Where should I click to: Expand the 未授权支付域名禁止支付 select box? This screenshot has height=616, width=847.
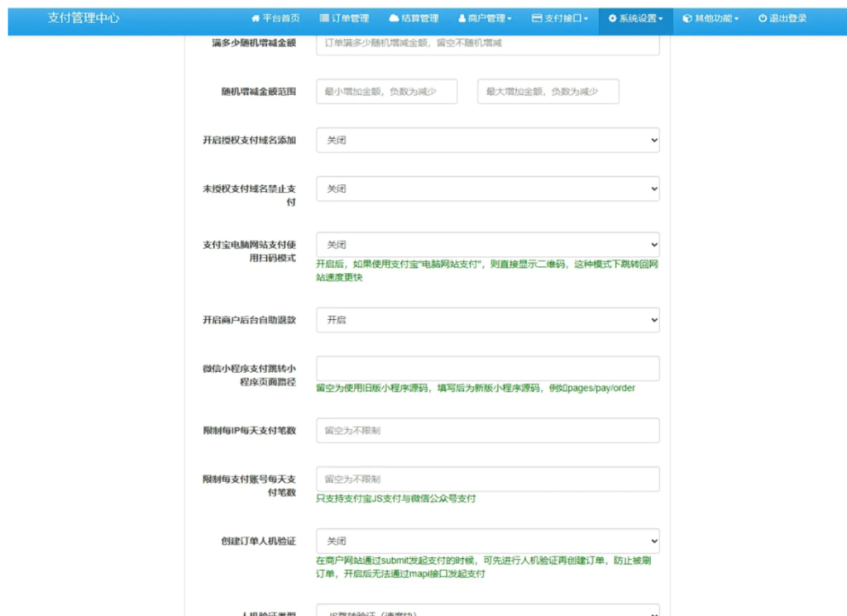coord(487,189)
